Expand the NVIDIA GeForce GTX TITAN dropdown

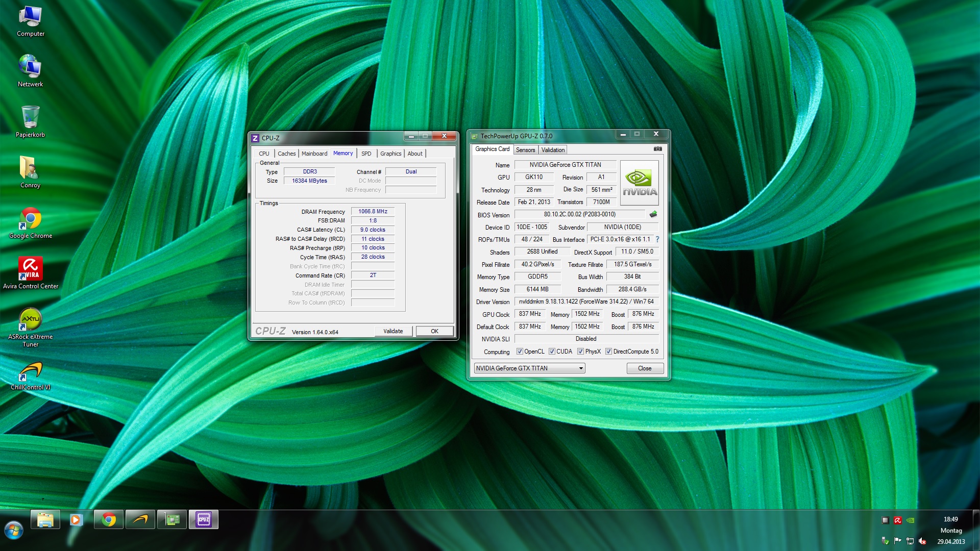tap(580, 368)
